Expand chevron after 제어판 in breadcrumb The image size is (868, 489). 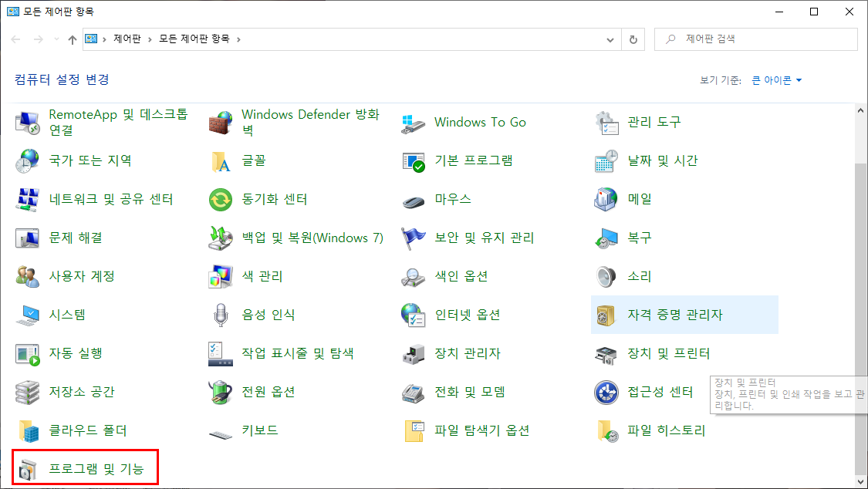click(x=150, y=39)
